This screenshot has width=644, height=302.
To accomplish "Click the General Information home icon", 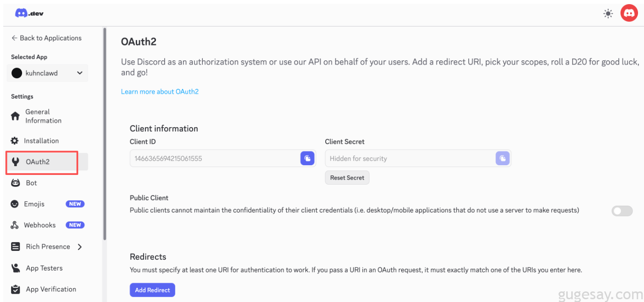I will 15,116.
